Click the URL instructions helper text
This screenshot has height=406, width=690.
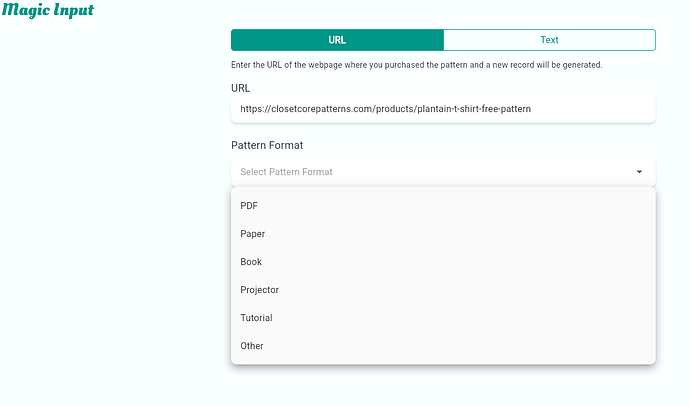point(416,65)
